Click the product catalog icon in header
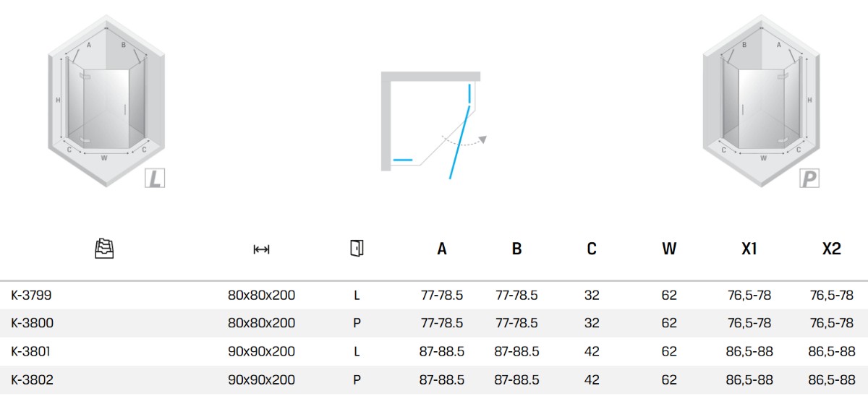 coord(104,249)
